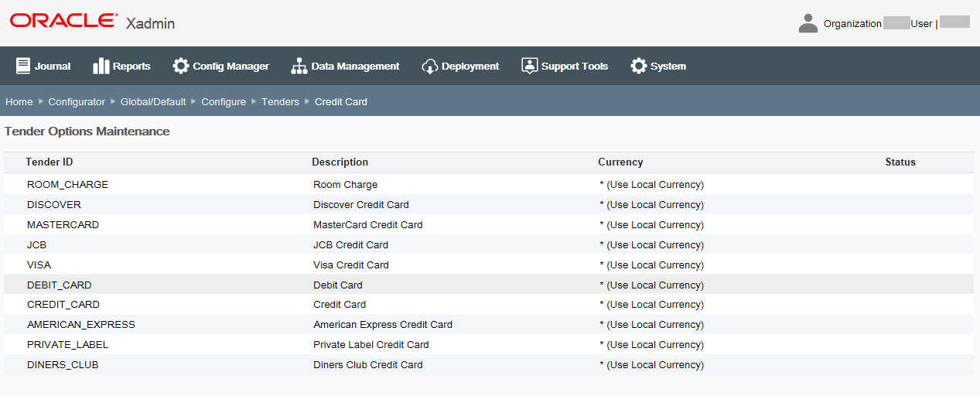This screenshot has width=980, height=396.
Task: Sort by Tender ID column header
Action: tap(50, 162)
